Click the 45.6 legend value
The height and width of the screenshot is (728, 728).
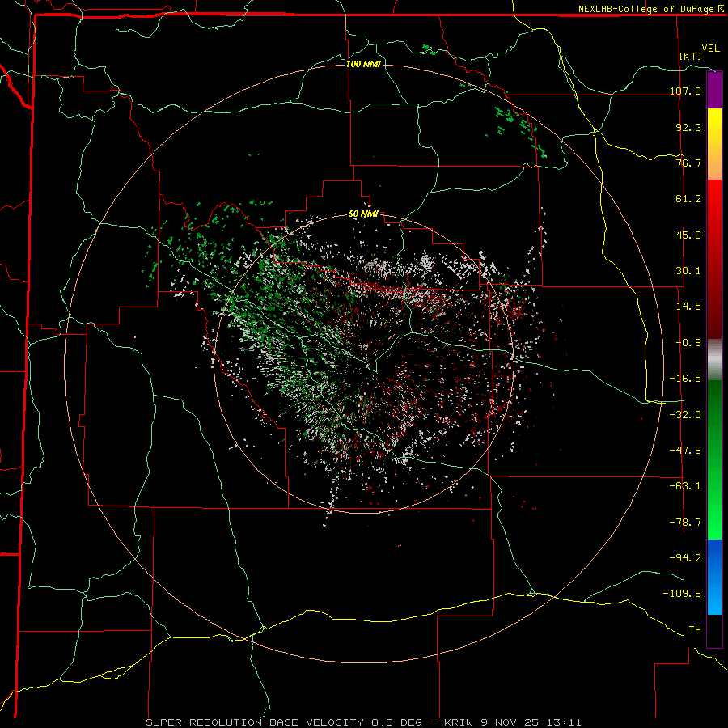[688, 235]
